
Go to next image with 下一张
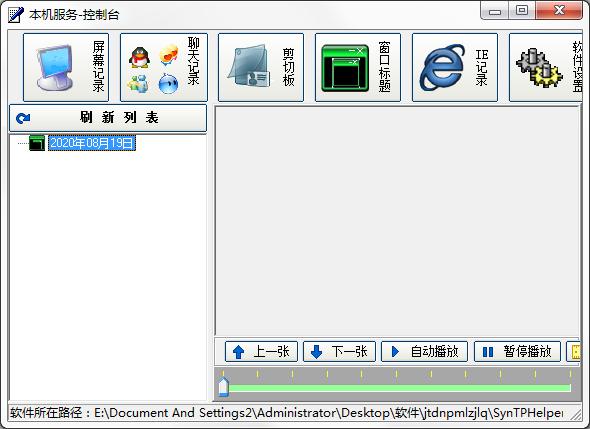coord(339,351)
